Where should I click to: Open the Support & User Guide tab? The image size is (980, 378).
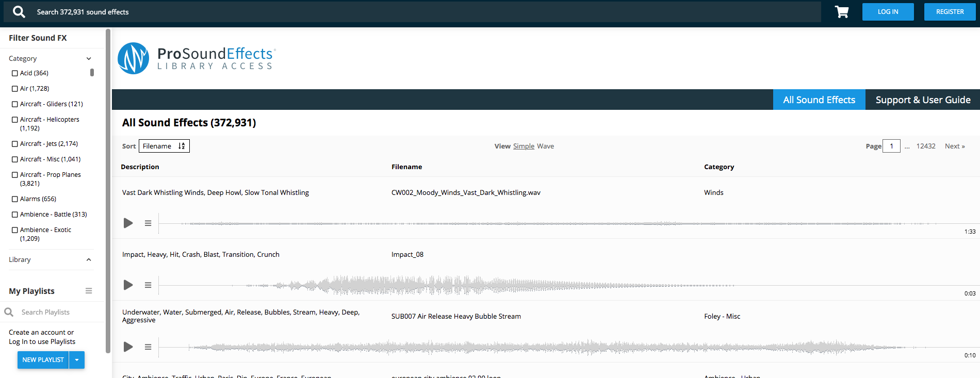[x=923, y=100]
